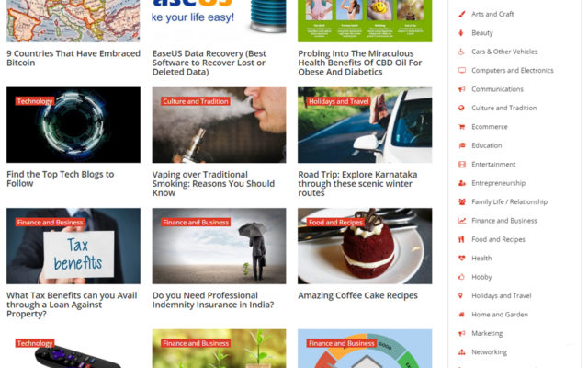Screen dimensions: 588x368
Task: Go to the Education category
Action: point(487,145)
